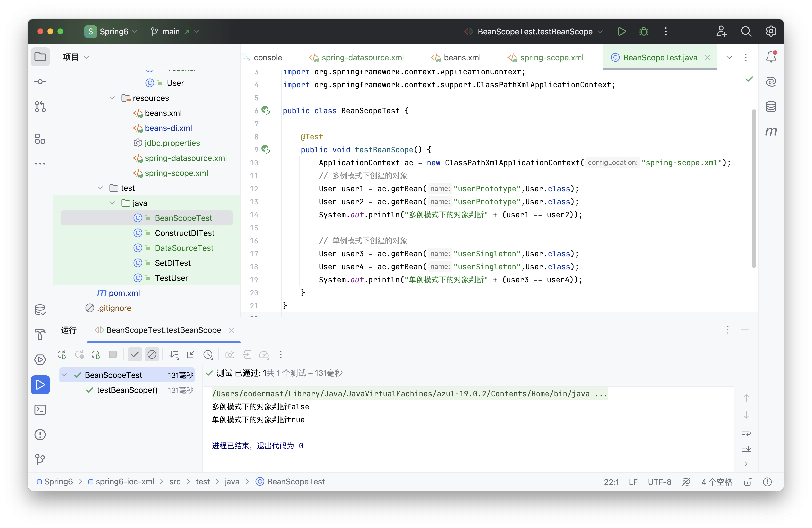
Task: Open the BeanScopeTest.testBeanScope run configuration dropdown
Action: [534, 32]
